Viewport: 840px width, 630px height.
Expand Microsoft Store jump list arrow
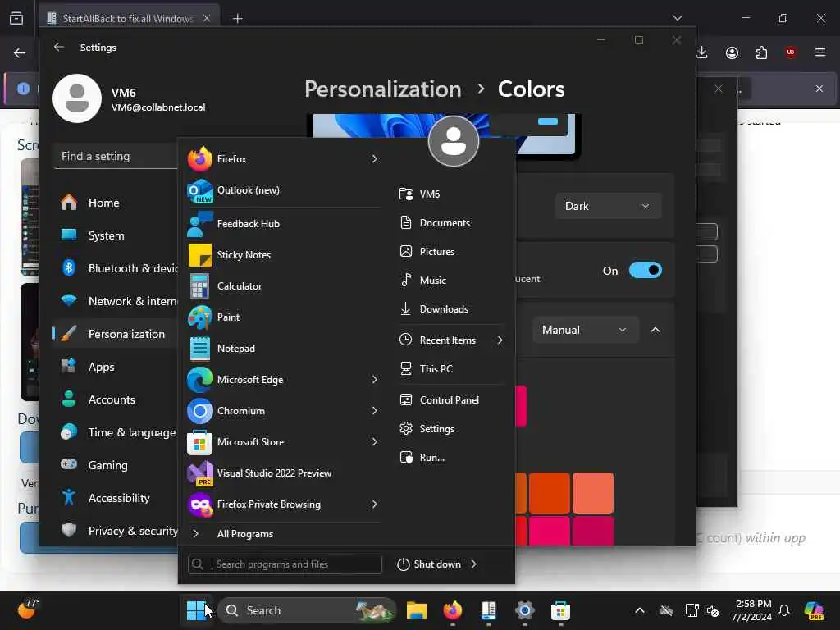coord(374,442)
